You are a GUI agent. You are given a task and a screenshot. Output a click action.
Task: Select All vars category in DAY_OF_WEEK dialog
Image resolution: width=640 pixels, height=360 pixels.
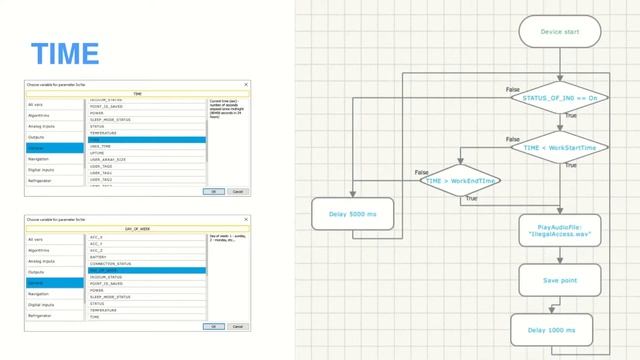55,240
